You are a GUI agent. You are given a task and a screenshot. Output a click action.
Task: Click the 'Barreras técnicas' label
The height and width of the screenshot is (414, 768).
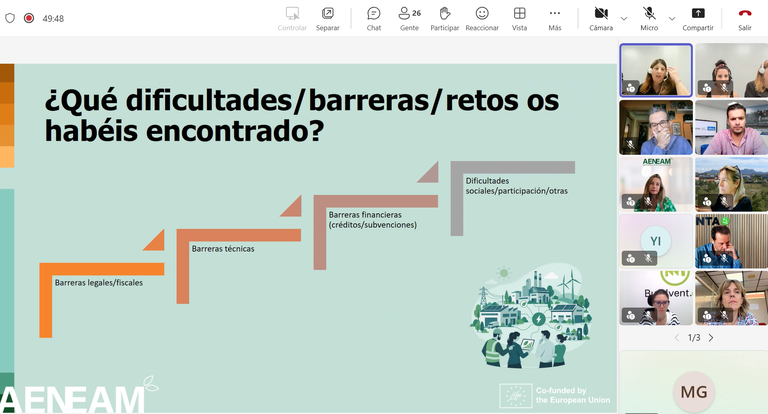tap(223, 249)
